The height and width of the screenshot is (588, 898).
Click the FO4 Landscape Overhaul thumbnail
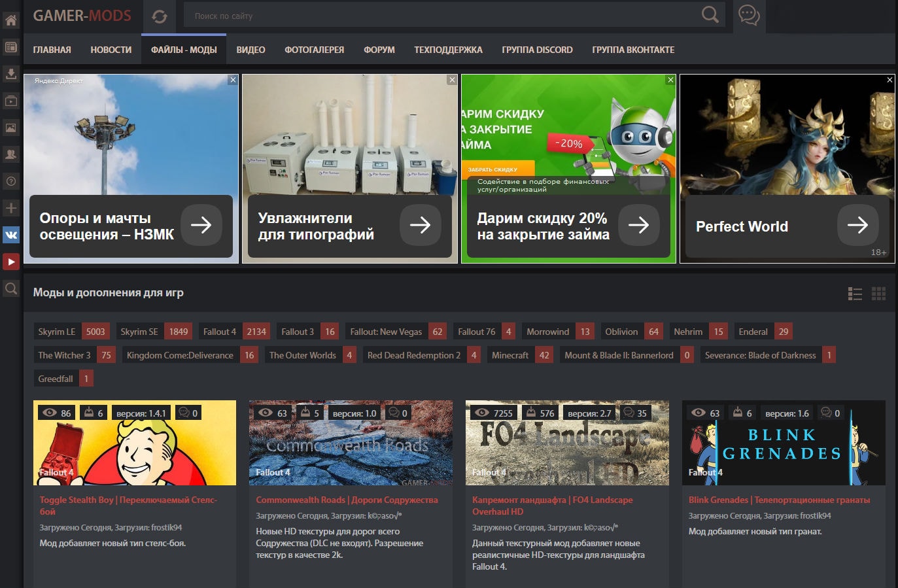tap(567, 443)
